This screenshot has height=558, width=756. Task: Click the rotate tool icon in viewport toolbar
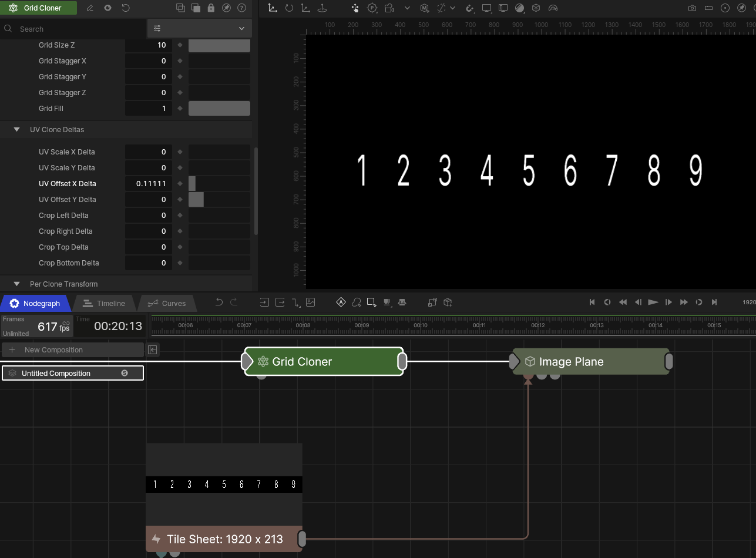tap(289, 8)
